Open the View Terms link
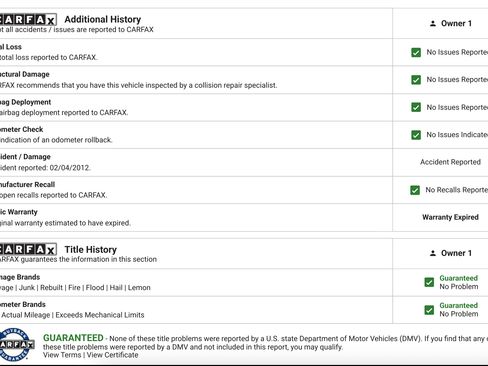The height and width of the screenshot is (366, 488). point(62,355)
